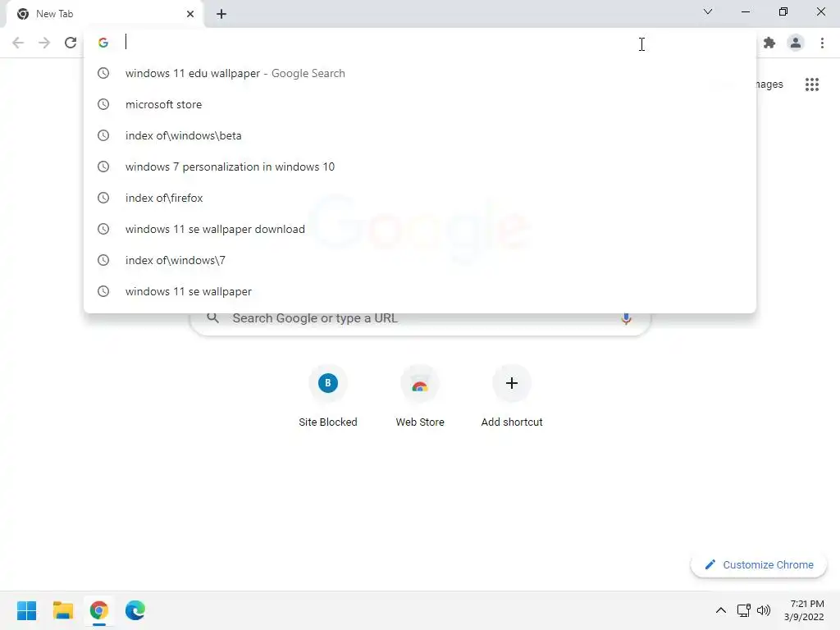The width and height of the screenshot is (840, 630).
Task: Select suggestion 'index of\windows\beta'
Action: 420,135
